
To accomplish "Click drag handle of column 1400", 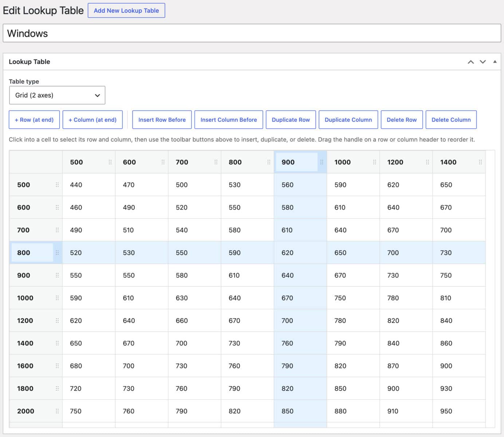I will tap(480, 162).
